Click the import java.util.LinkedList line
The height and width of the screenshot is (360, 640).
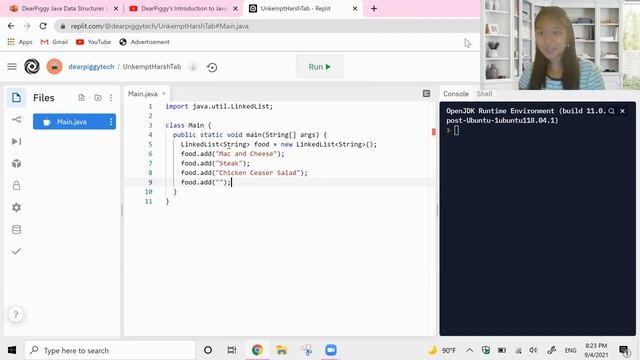point(219,106)
